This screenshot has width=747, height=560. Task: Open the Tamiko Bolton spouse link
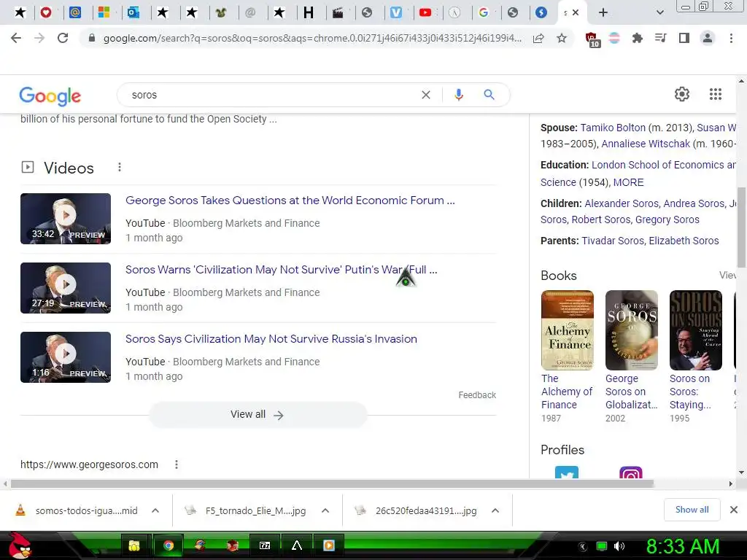(613, 128)
